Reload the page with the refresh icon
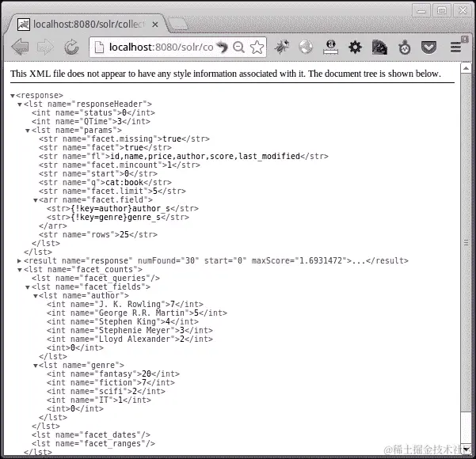 point(71,47)
